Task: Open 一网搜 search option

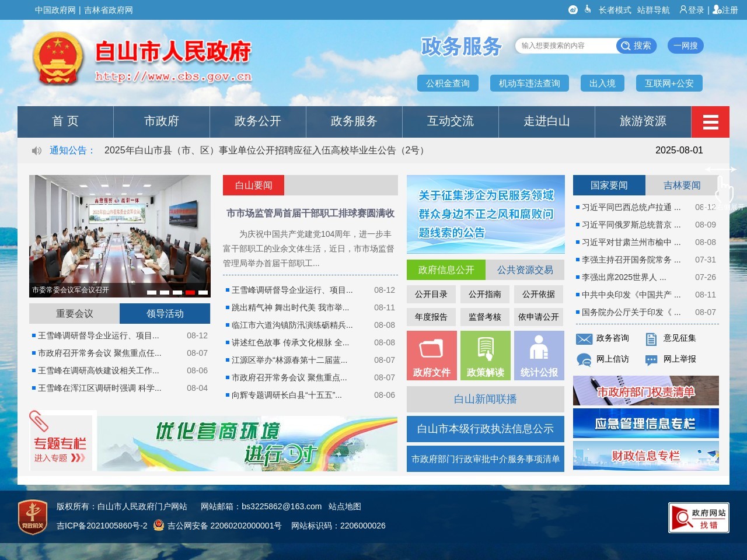Action: click(x=685, y=45)
